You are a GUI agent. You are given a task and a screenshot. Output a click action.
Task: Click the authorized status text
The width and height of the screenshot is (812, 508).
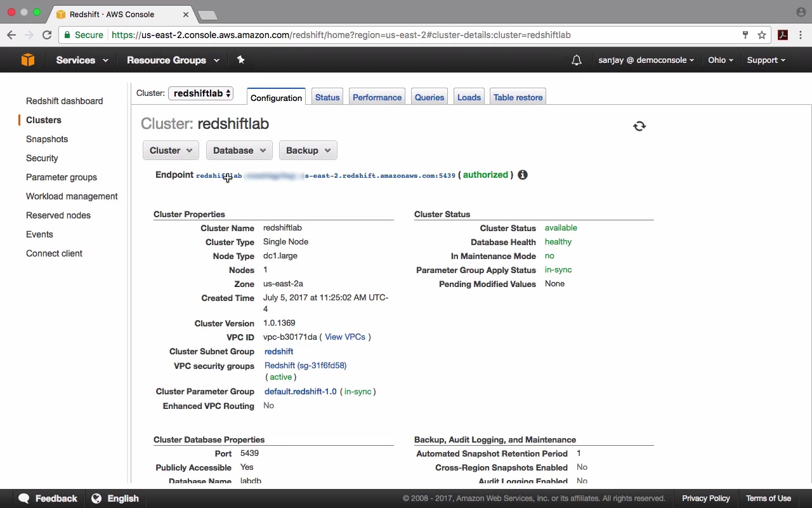(485, 175)
